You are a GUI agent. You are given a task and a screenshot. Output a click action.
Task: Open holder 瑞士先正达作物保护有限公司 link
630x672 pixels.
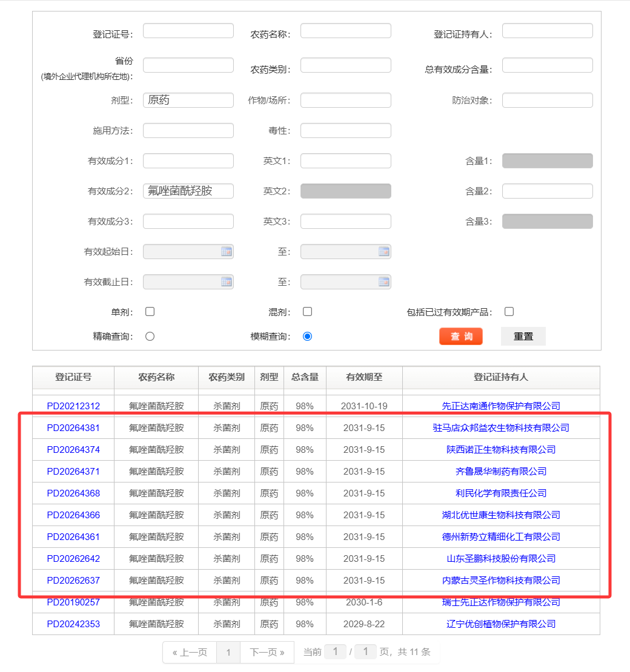pyautogui.click(x=501, y=602)
